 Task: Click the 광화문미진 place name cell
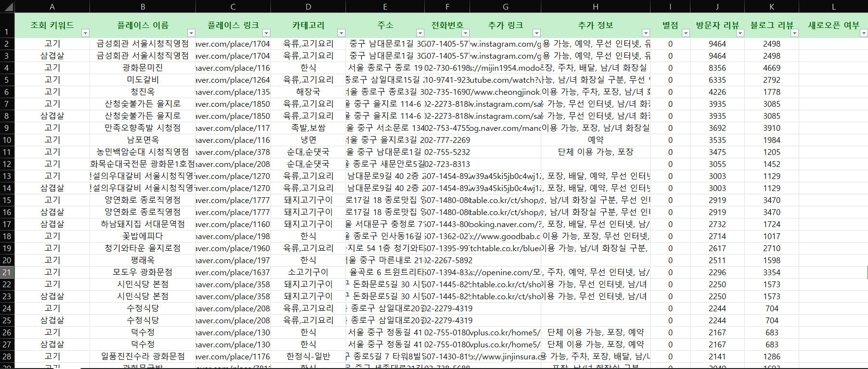142,68
